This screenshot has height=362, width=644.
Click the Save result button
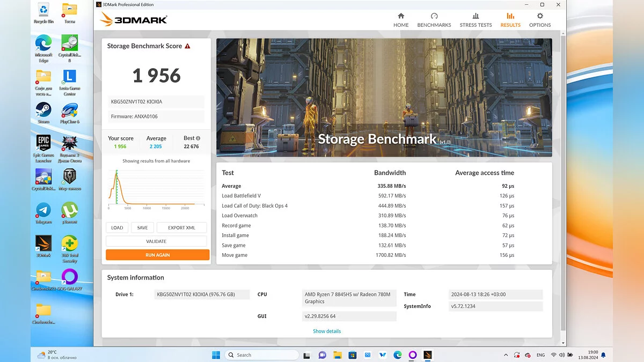pos(142,227)
